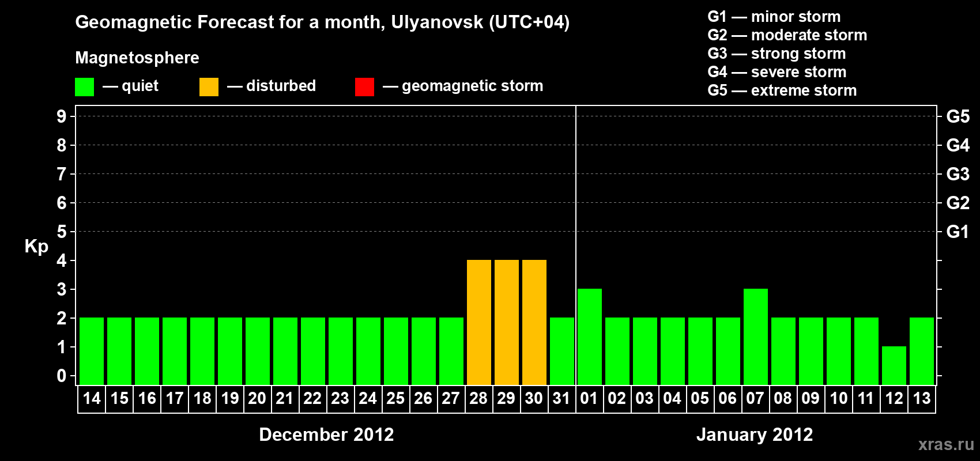Click the G4 right axis label

click(x=958, y=145)
